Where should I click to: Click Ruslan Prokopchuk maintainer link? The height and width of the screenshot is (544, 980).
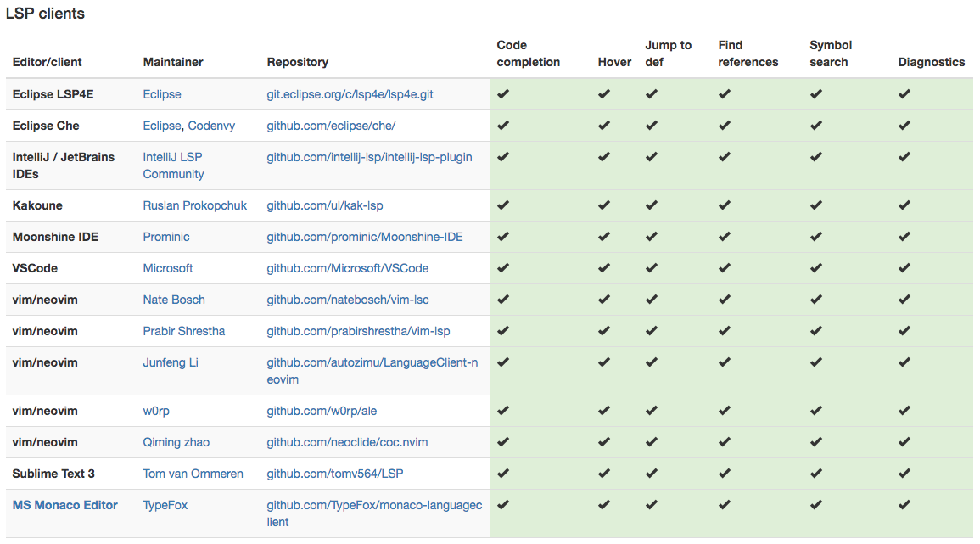tap(195, 205)
